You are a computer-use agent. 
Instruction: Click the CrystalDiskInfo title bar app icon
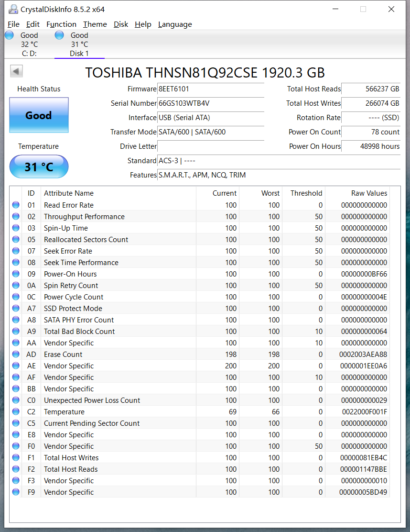pyautogui.click(x=13, y=9)
